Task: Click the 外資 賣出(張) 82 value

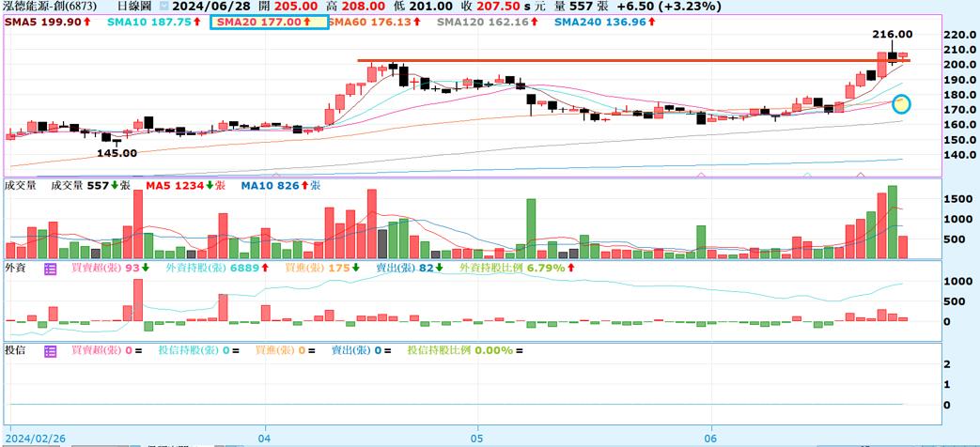Action: tap(410, 268)
